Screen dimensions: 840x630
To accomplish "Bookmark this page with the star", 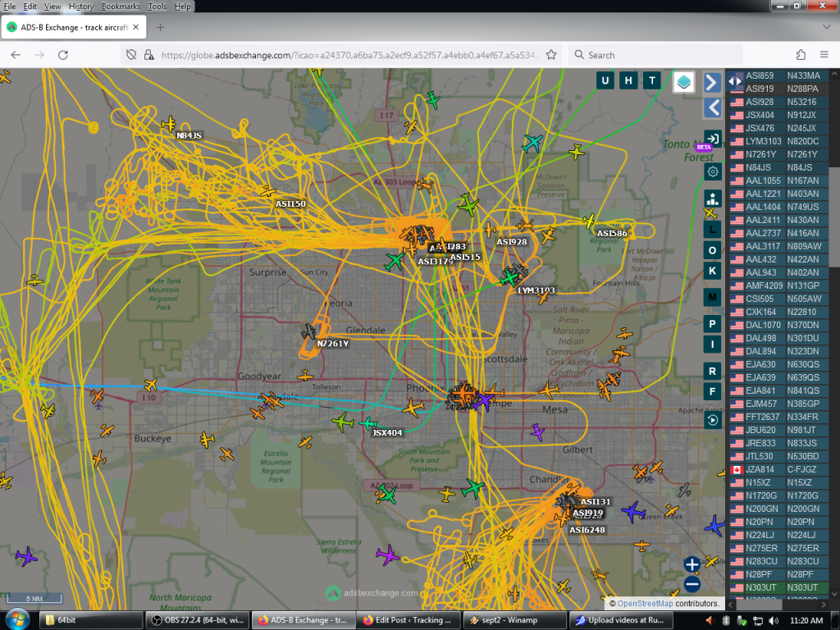I will coord(551,55).
